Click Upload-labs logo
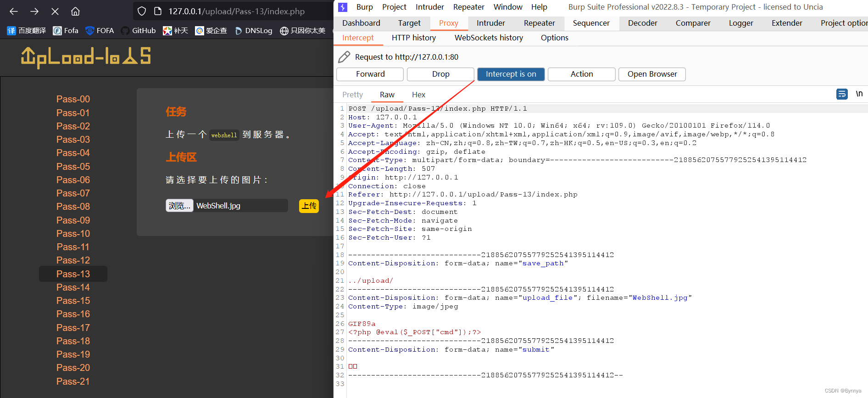This screenshot has width=868, height=398. coord(86,57)
